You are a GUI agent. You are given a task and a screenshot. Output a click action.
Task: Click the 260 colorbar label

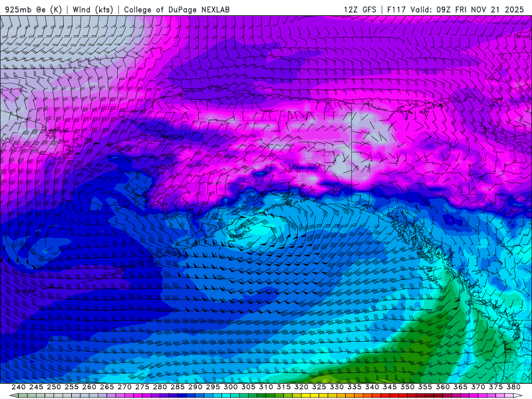click(x=89, y=387)
